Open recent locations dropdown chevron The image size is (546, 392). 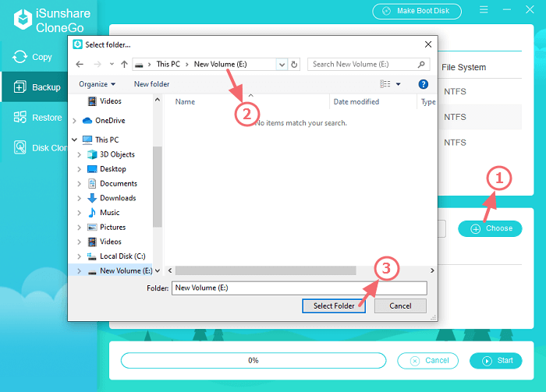112,65
